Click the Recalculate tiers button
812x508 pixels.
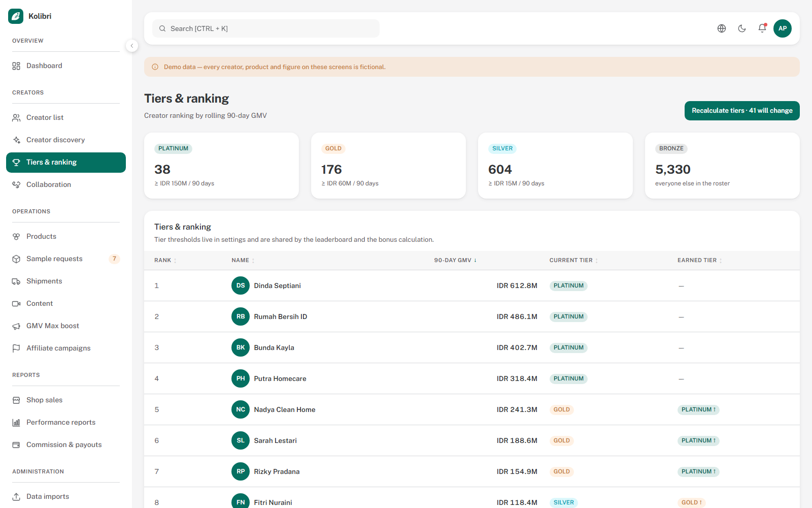tap(742, 111)
